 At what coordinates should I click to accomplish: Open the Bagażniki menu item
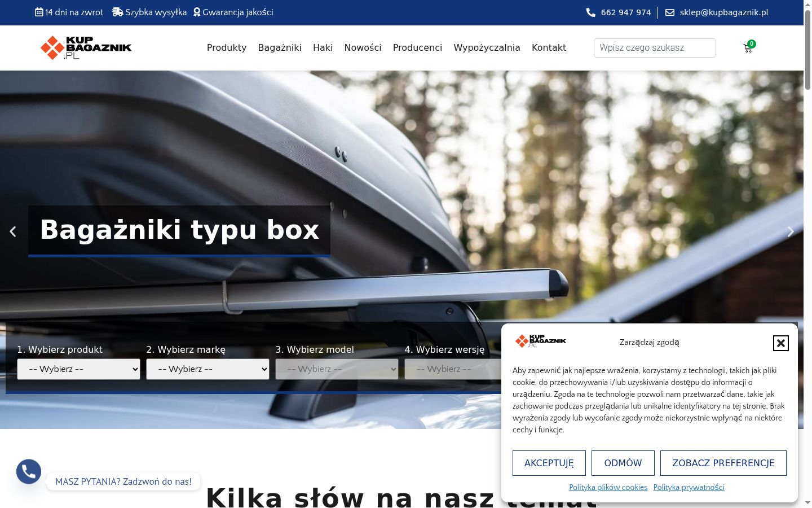click(x=280, y=48)
